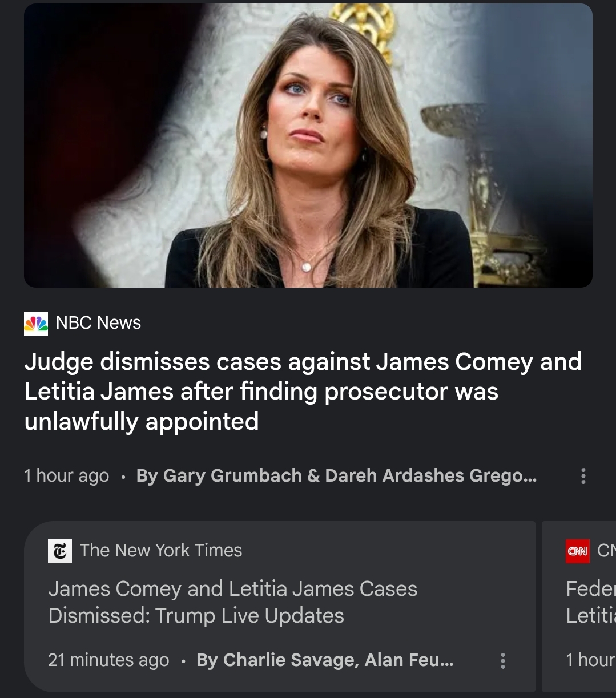Screen dimensions: 616x698
Task: Open more options for NBC News story
Action: coord(583,476)
